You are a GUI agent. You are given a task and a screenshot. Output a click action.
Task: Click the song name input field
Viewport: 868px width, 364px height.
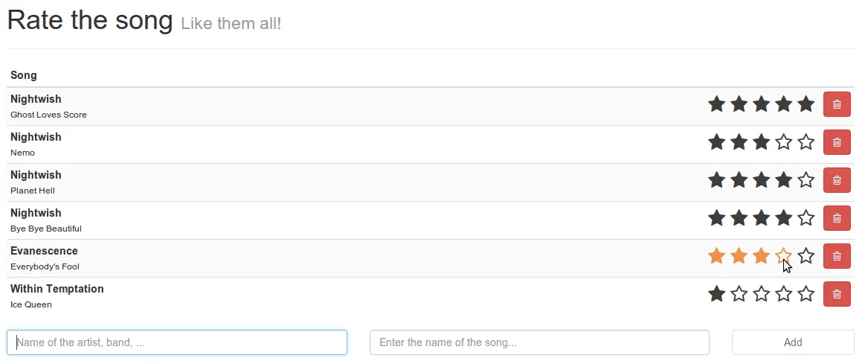click(539, 342)
